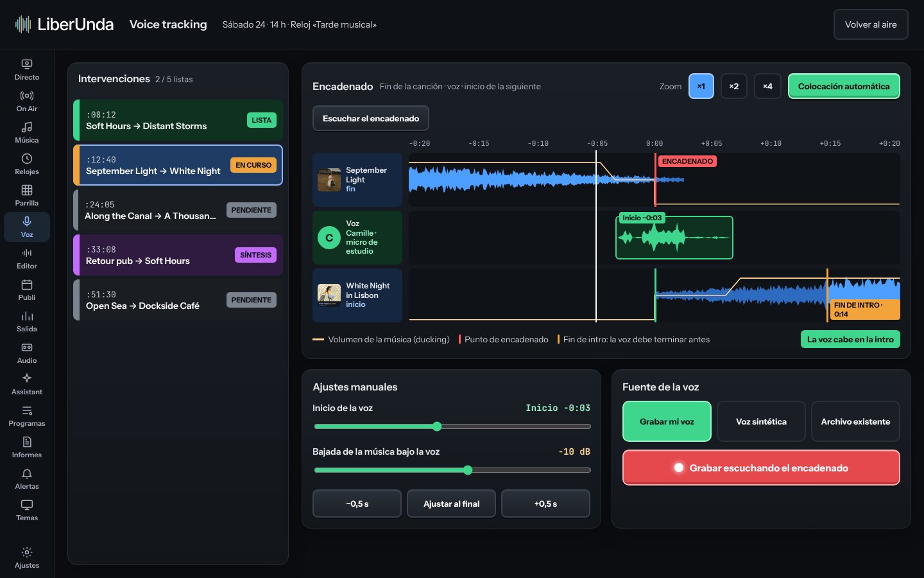924x578 pixels.
Task: Open the Editor waveform section
Action: coord(27,259)
